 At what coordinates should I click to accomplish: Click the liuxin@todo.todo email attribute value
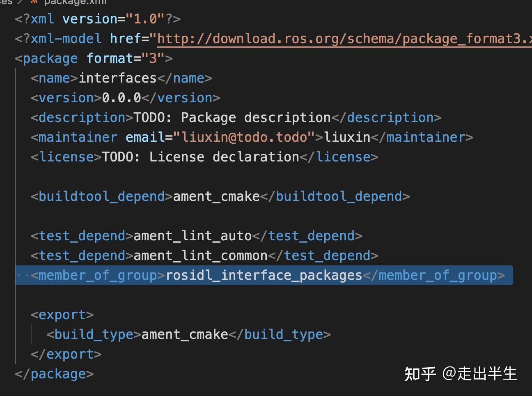point(244,137)
